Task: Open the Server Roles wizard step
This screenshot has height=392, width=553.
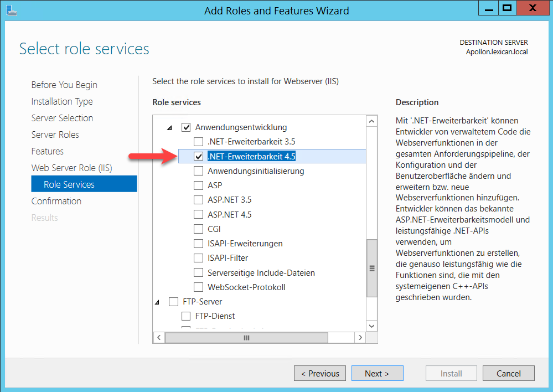Action: (55, 135)
